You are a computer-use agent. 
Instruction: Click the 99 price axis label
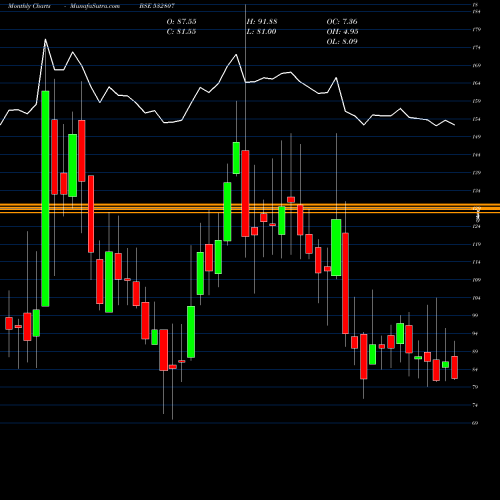[x=476, y=315]
